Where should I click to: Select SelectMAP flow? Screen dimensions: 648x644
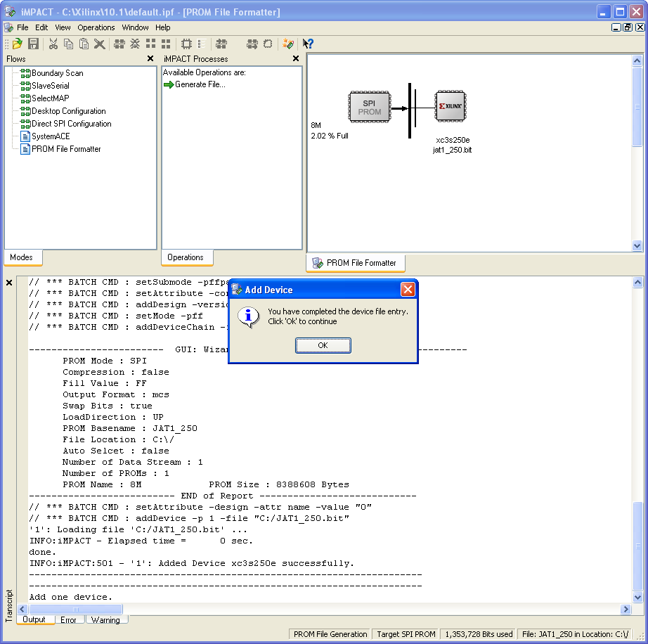click(x=45, y=98)
